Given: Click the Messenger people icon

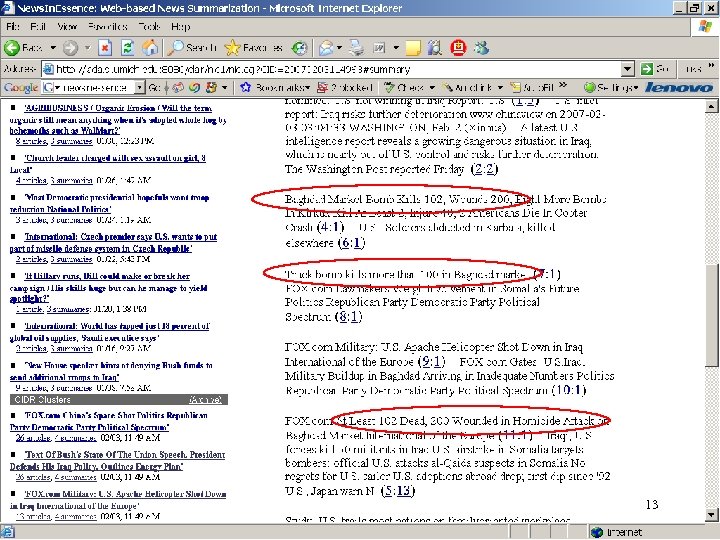Looking at the screenshot, I should coord(482,47).
